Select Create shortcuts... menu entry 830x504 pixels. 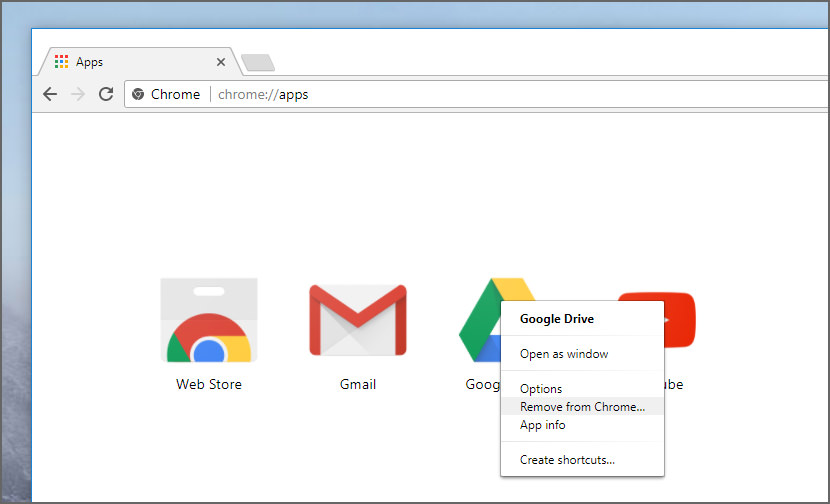click(582, 460)
